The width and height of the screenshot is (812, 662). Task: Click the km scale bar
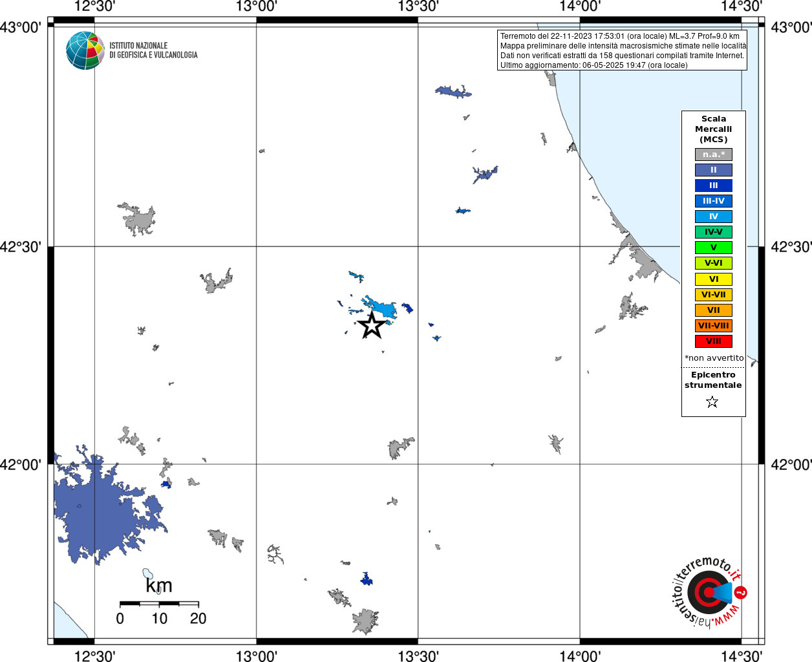159,604
